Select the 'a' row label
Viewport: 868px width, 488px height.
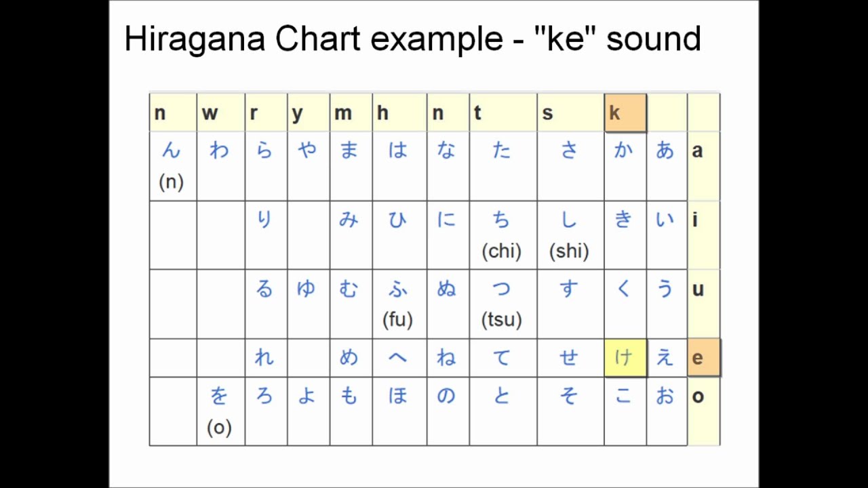pyautogui.click(x=697, y=151)
